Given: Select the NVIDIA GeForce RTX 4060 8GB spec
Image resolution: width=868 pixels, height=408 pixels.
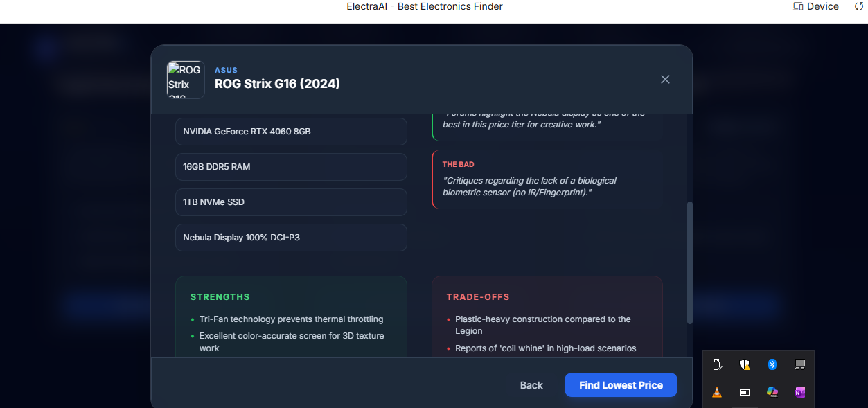Looking at the screenshot, I should pos(291,131).
